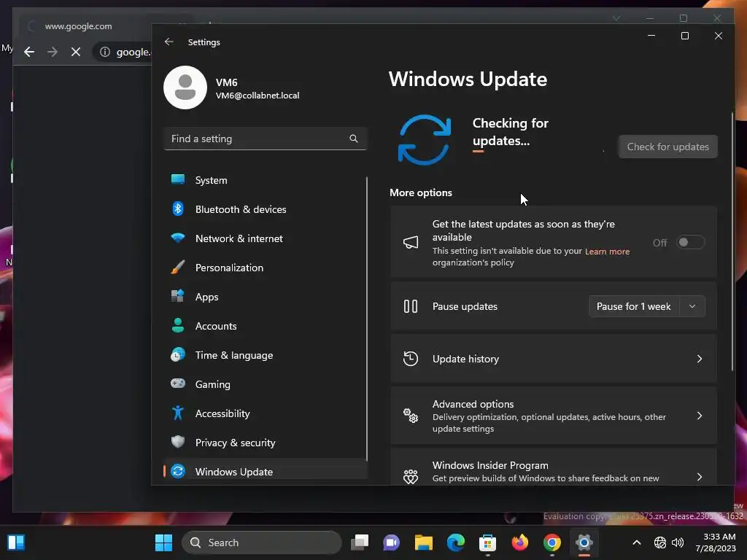
Task: Show hidden icons in system tray
Action: [636, 542]
